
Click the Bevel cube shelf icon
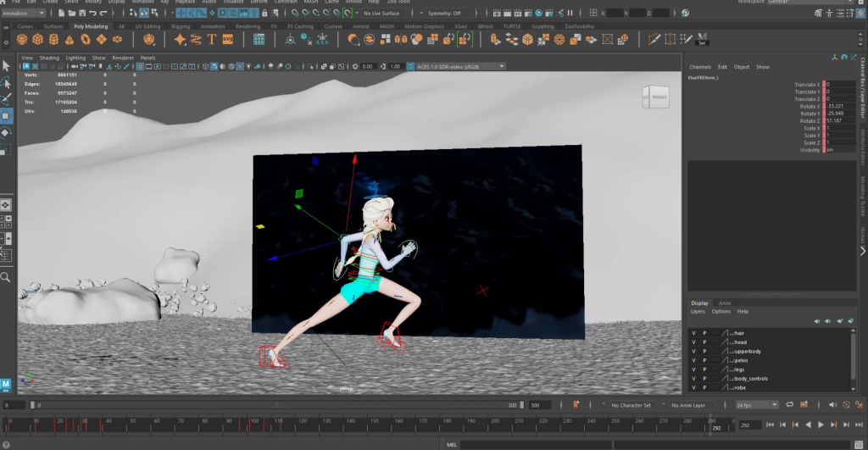point(527,39)
